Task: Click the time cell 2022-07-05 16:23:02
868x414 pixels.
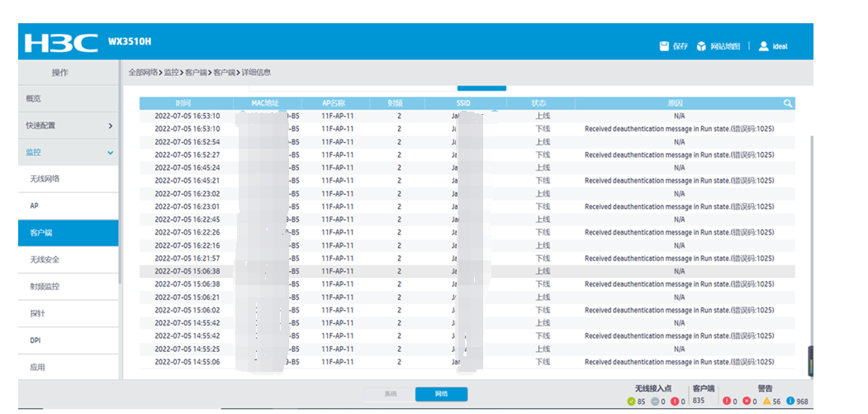Action: [x=187, y=193]
